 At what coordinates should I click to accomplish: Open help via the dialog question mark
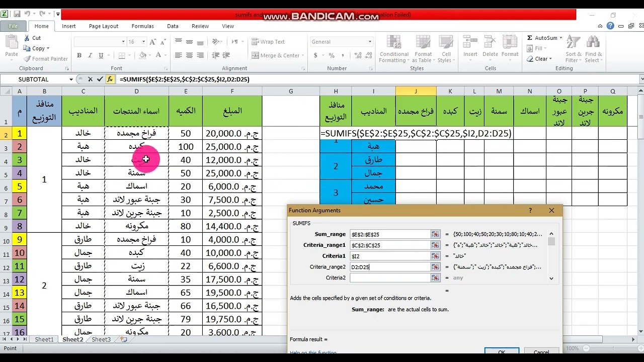pyautogui.click(x=530, y=211)
